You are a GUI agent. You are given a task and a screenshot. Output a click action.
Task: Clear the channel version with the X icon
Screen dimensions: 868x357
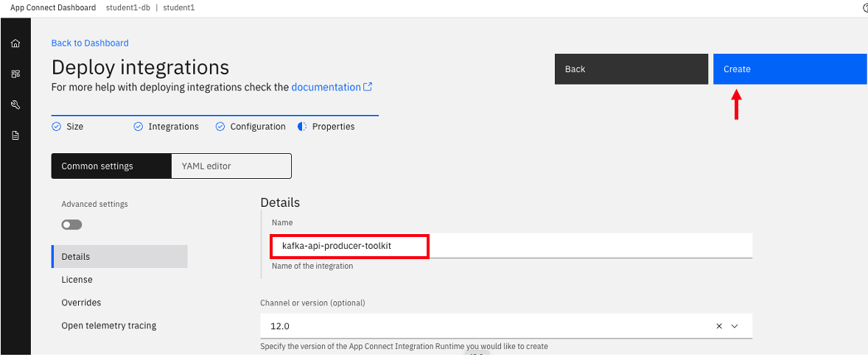tap(719, 326)
